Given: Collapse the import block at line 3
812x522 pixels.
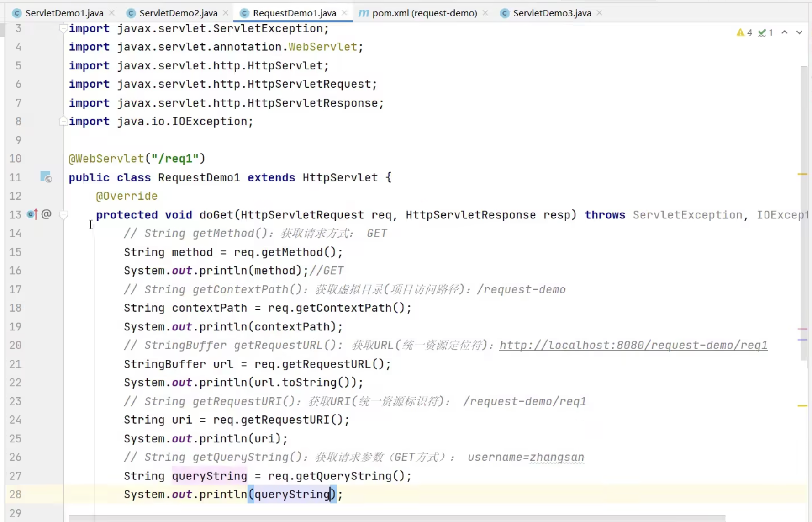Looking at the screenshot, I should click(63, 28).
